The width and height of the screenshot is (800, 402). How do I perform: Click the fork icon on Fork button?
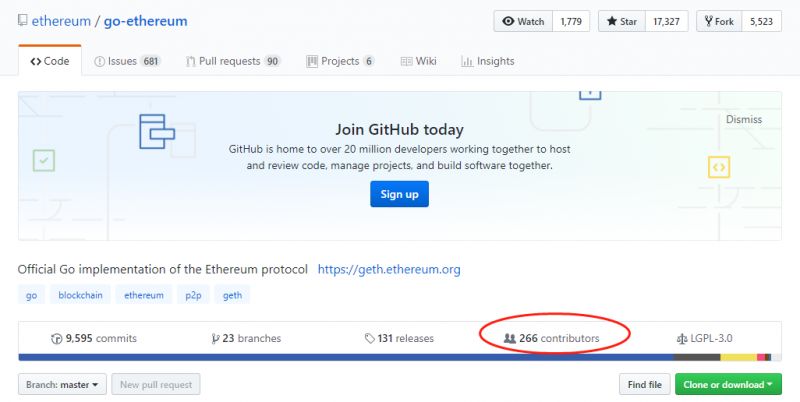709,21
